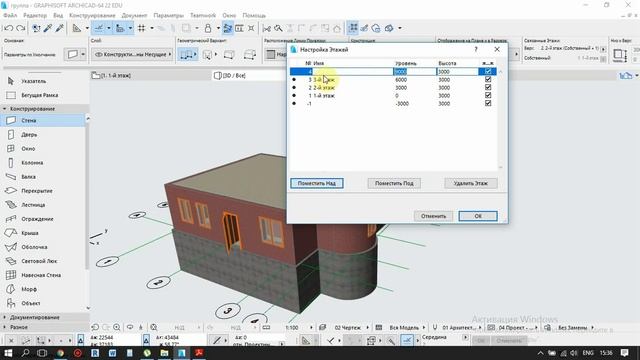The image size is (640, 360).
Task: Select Световой Люк (Skylight) tool
Action: 43,261
